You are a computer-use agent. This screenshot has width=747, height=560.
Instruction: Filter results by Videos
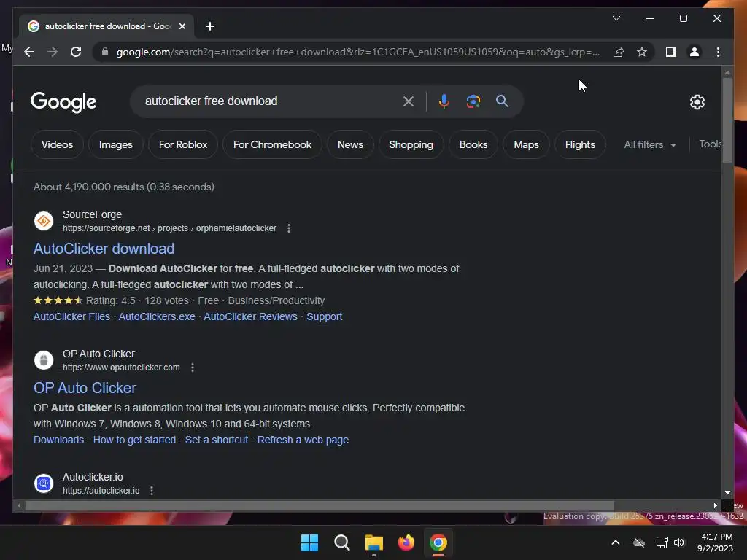click(x=57, y=144)
